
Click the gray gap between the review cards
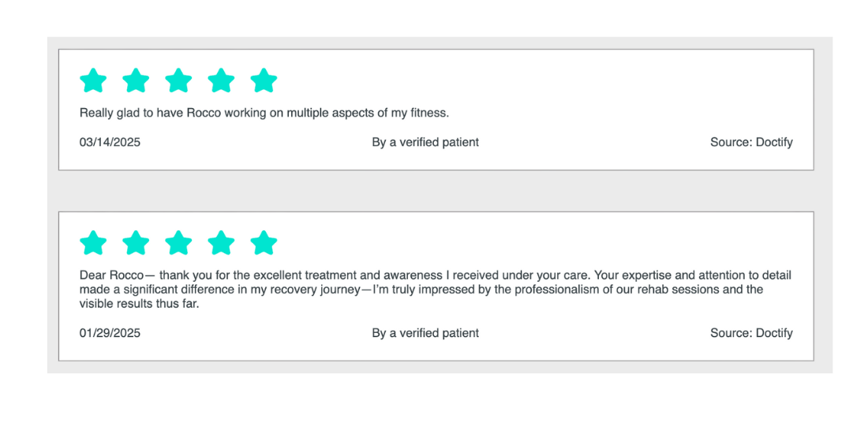436,190
